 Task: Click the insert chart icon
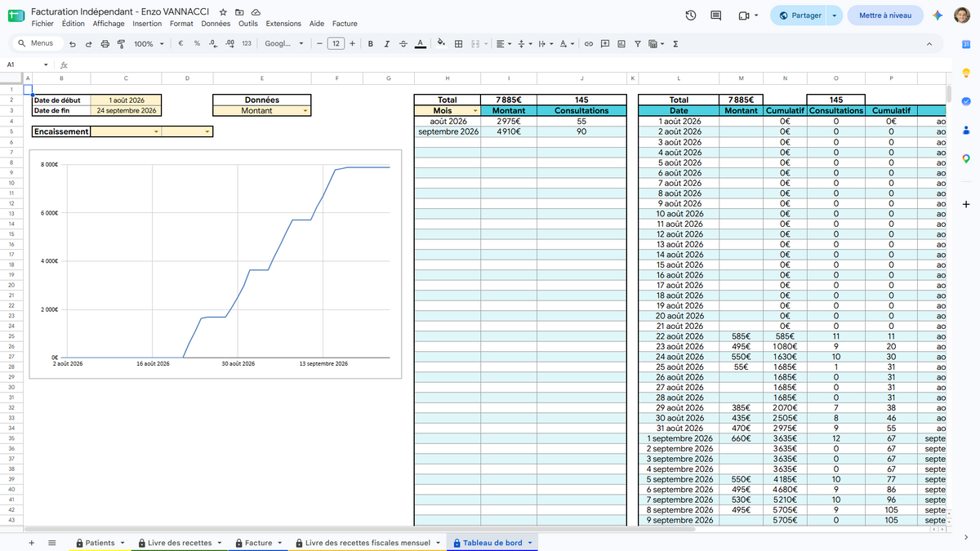tap(621, 44)
